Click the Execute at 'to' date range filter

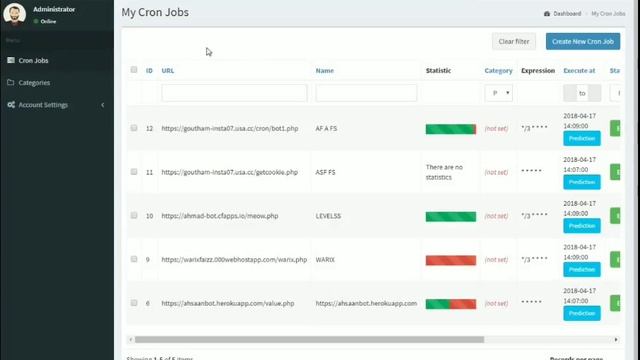[x=582, y=93]
